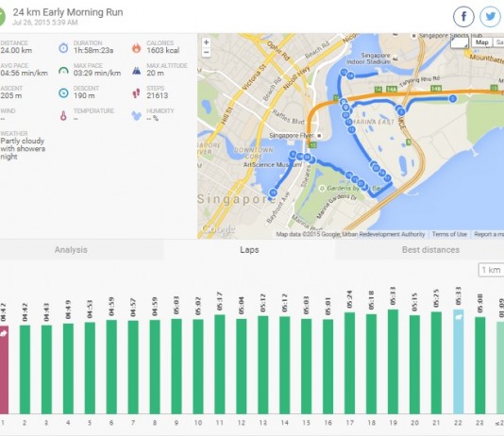504x436 pixels.
Task: Select the lap 17 bar 05:24
Action: 350,363
